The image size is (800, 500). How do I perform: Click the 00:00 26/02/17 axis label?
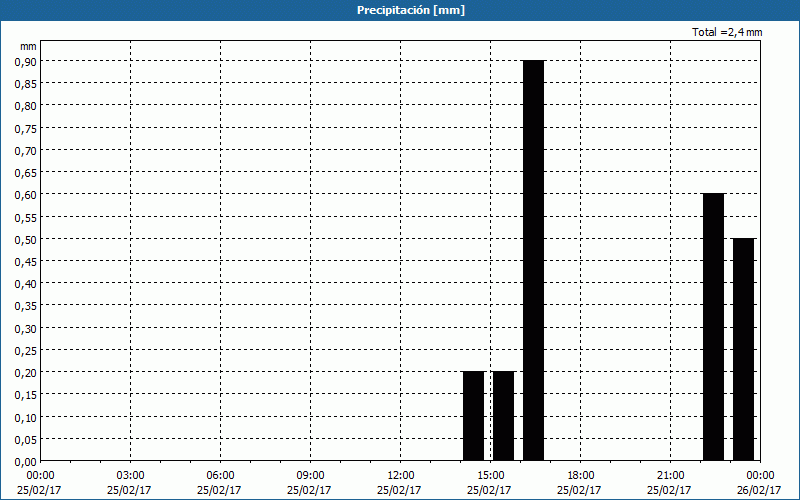[759, 483]
